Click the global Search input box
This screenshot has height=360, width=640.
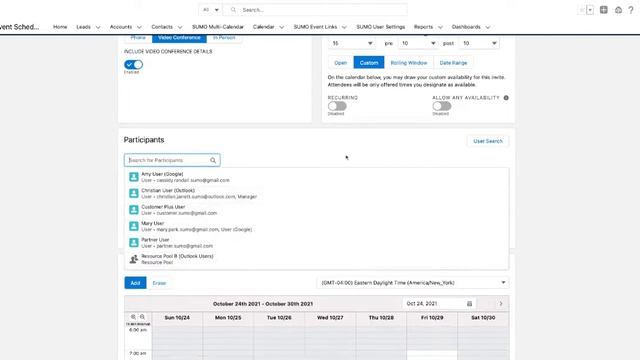pyautogui.click(x=316, y=10)
